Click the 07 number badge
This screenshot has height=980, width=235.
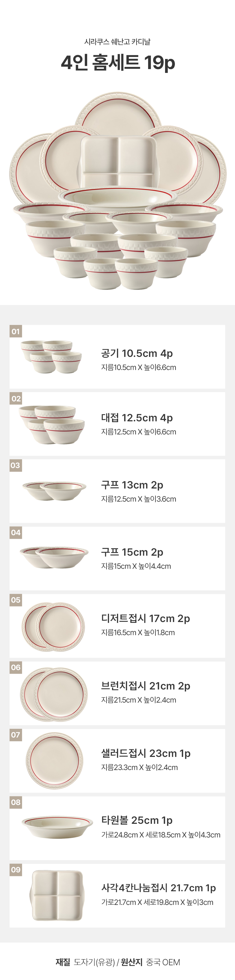16,735
